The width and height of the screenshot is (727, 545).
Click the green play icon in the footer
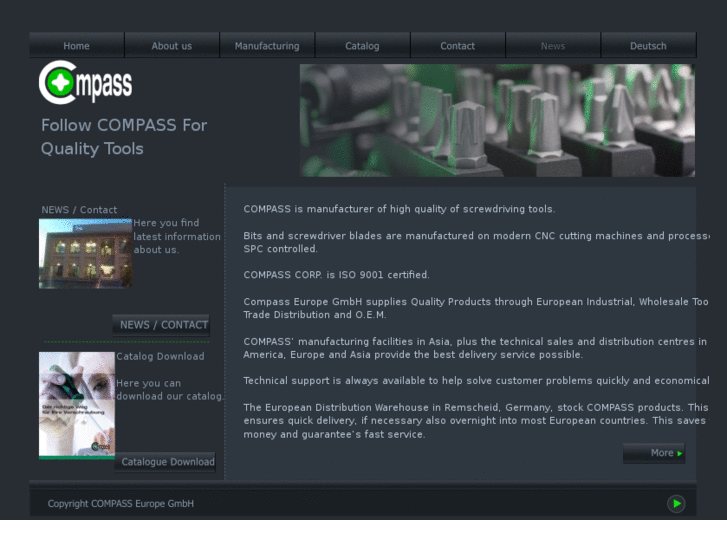pyautogui.click(x=676, y=503)
